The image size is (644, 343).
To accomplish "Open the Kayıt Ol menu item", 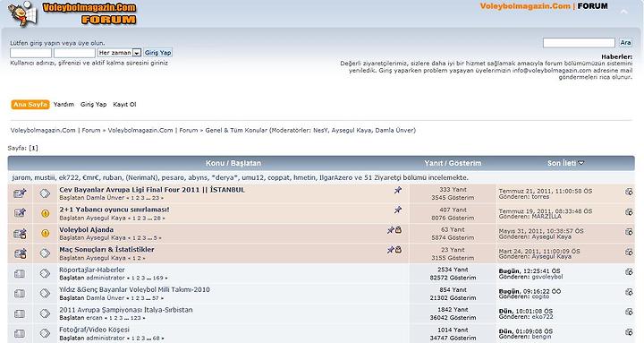I will 124,105.
